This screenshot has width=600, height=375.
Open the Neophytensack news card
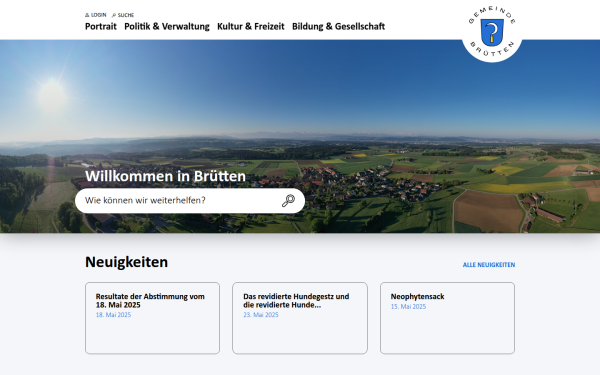(447, 318)
